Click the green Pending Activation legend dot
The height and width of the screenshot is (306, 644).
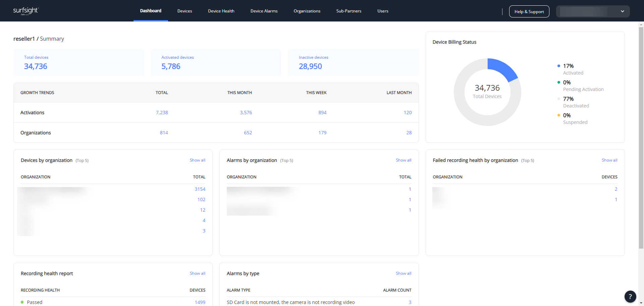559,82
